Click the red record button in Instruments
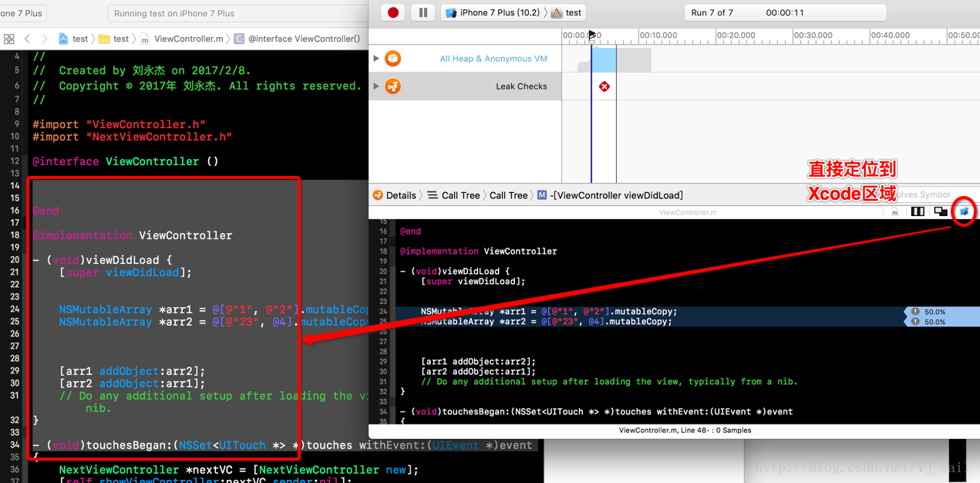This screenshot has width=980, height=483. (x=393, y=12)
